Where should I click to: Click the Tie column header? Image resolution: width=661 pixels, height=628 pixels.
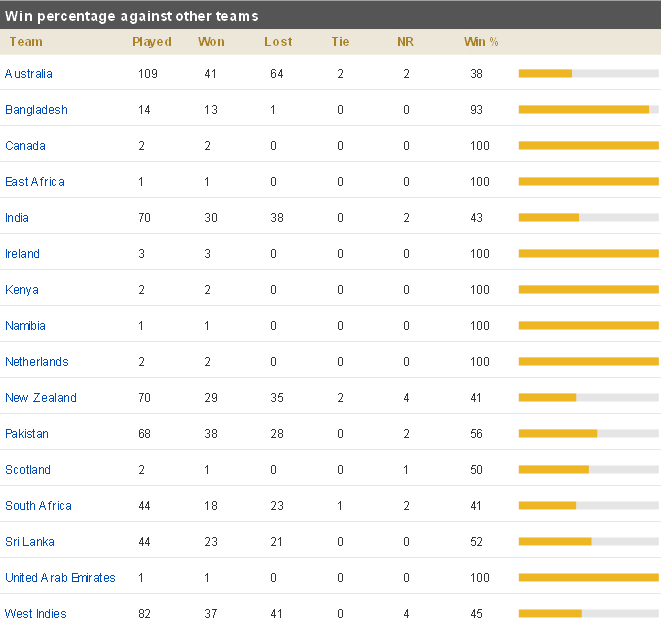point(340,42)
